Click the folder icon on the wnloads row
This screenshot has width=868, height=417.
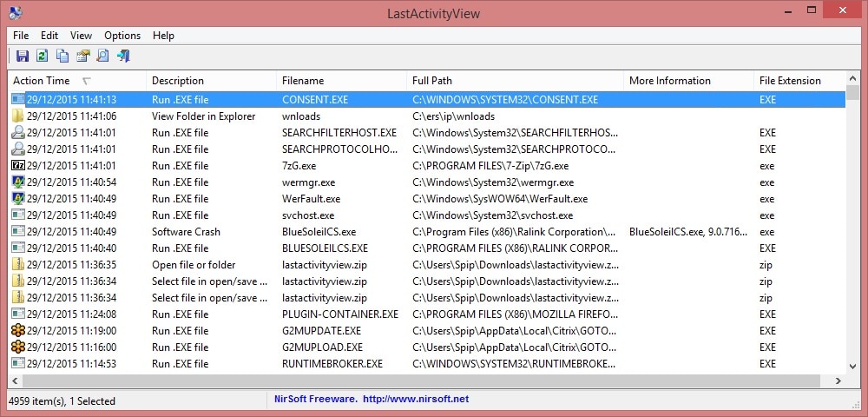tap(18, 116)
